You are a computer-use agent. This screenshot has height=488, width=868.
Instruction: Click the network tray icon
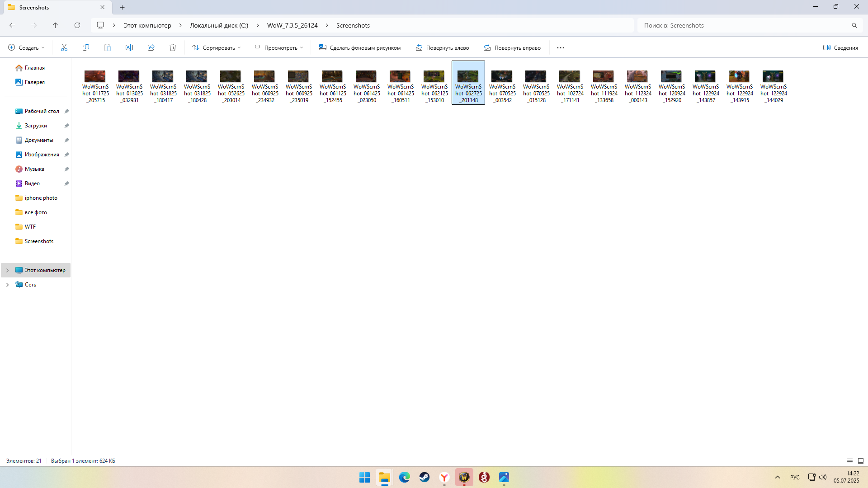811,477
